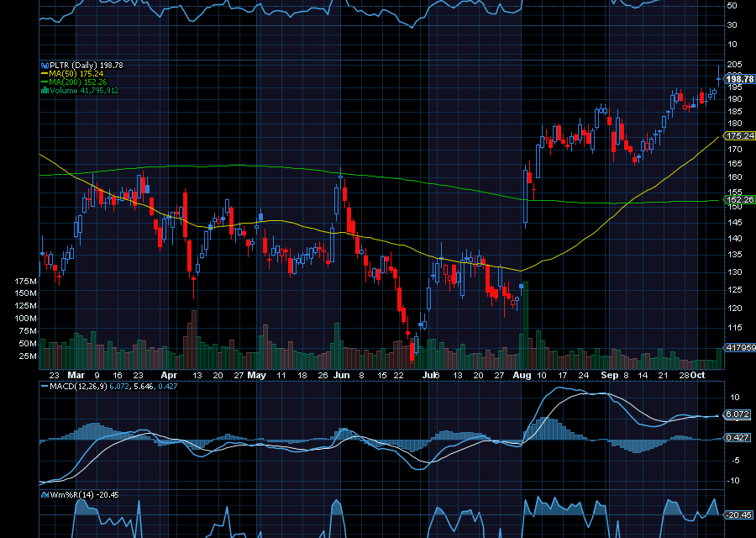This screenshot has height=538, width=756.
Task: Click the 152.26 MA(200) price tag
Action: pos(739,200)
